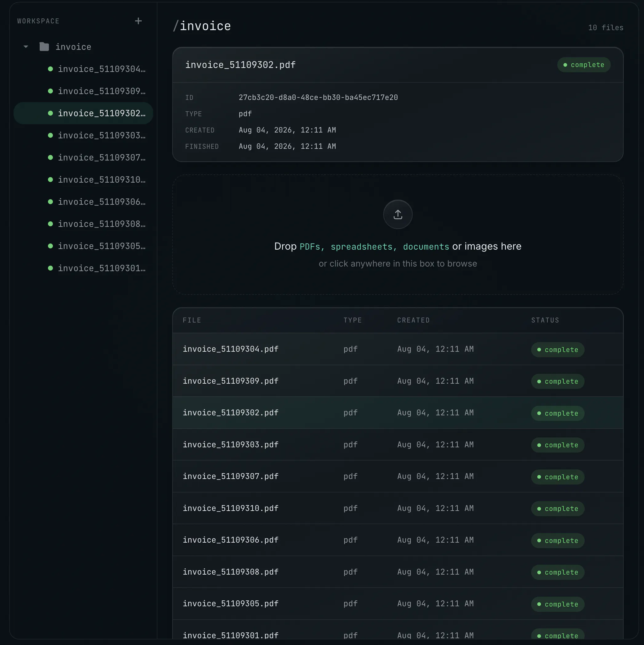Open invoice_51109307 in the sidebar tree
Screen dimensions: 644x645
[83, 157]
